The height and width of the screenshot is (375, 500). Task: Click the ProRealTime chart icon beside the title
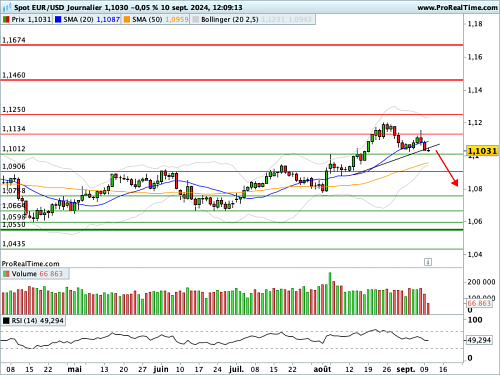pos(7,7)
